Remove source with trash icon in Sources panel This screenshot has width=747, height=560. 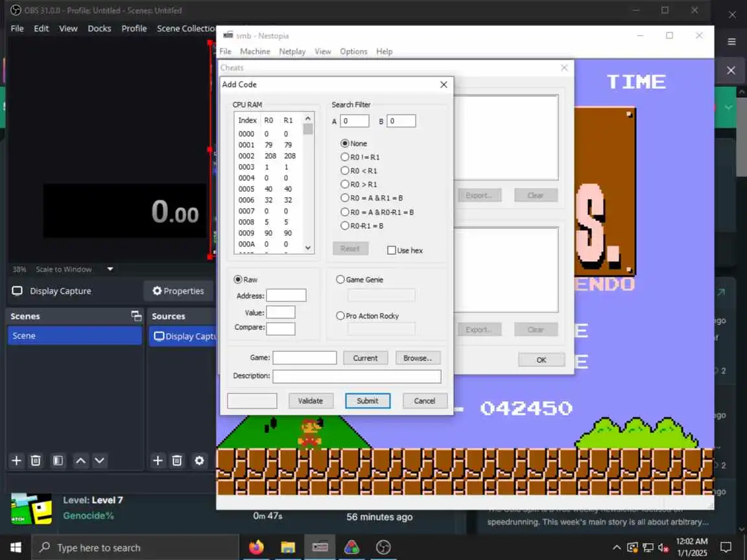pos(177,460)
